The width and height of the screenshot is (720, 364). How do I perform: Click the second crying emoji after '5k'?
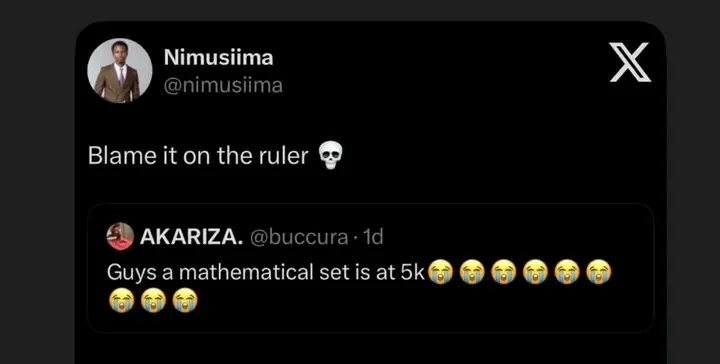pyautogui.click(x=472, y=272)
